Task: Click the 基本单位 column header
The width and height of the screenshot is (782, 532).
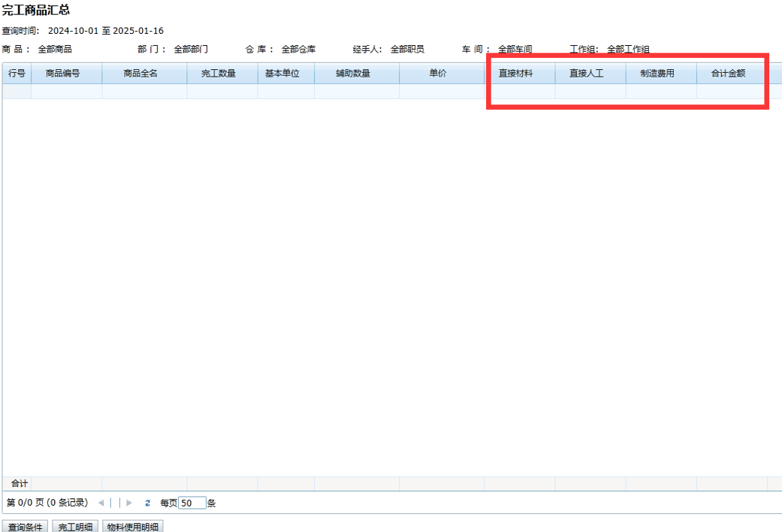Action: tap(285, 74)
